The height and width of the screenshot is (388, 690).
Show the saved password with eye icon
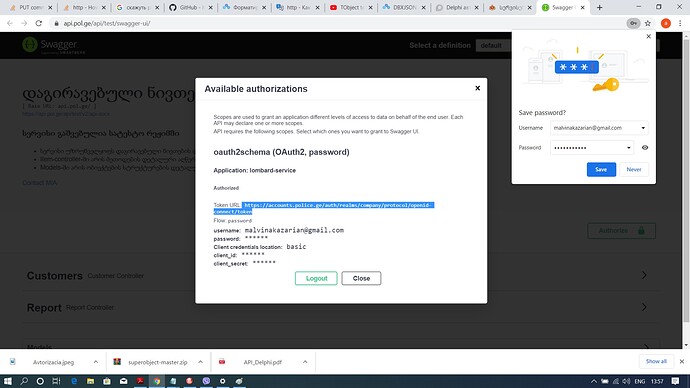click(645, 148)
